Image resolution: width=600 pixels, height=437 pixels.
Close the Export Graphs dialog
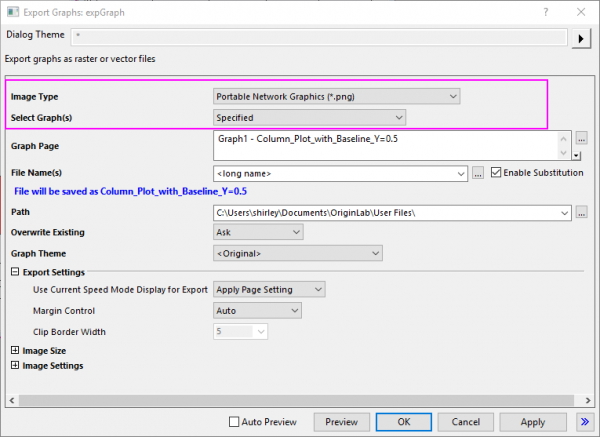point(581,12)
